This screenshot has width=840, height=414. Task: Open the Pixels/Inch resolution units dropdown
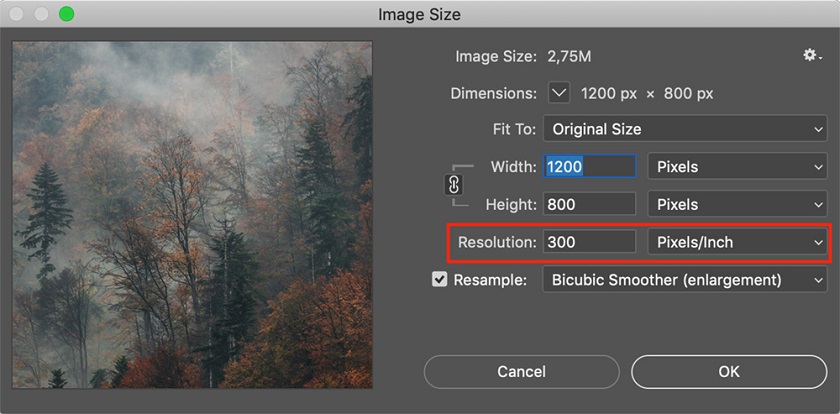pos(738,242)
